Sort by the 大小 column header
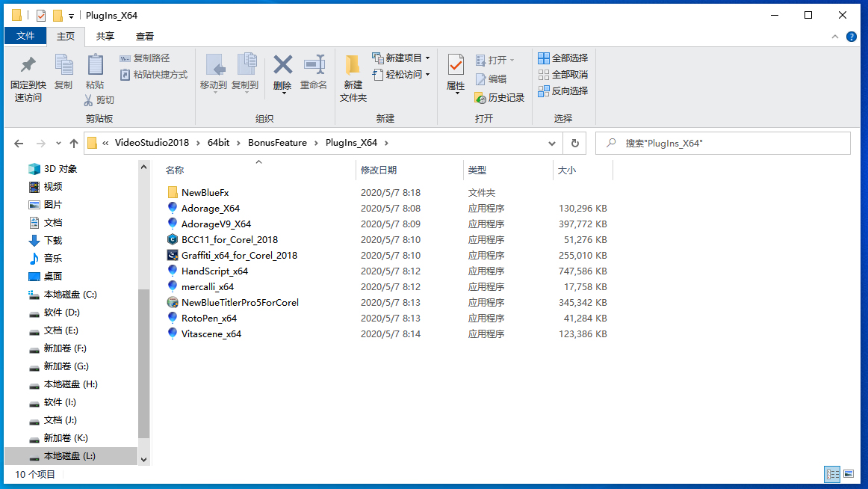The height and width of the screenshot is (489, 868). point(567,170)
